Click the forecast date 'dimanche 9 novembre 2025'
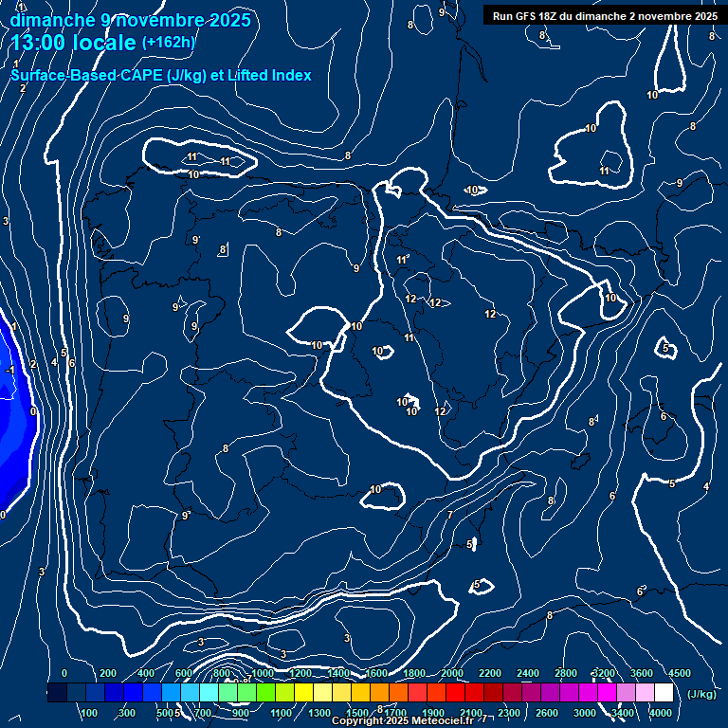This screenshot has width=728, height=728. click(131, 20)
